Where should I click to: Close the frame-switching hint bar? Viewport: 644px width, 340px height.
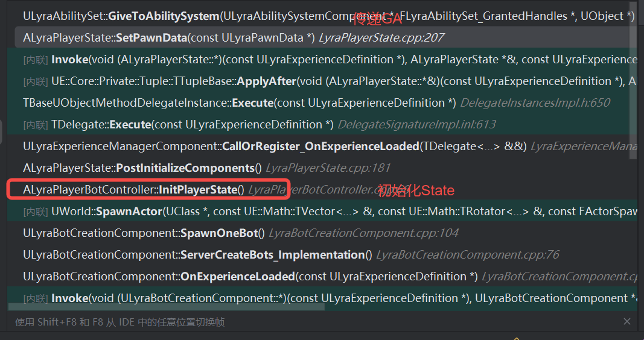pyautogui.click(x=627, y=322)
